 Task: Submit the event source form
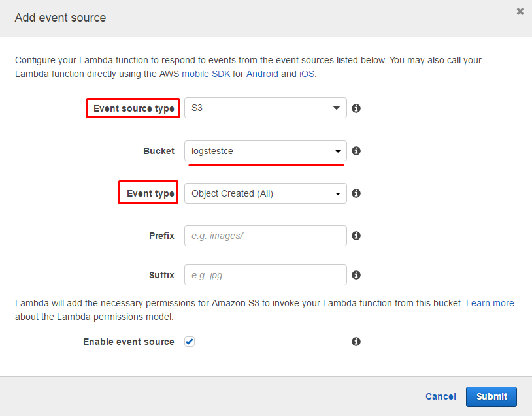click(x=491, y=396)
